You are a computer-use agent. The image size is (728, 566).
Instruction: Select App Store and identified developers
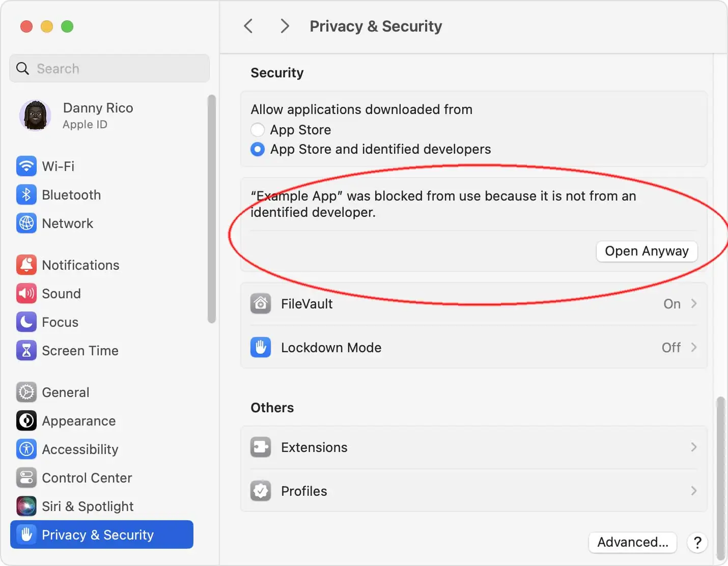coord(258,149)
